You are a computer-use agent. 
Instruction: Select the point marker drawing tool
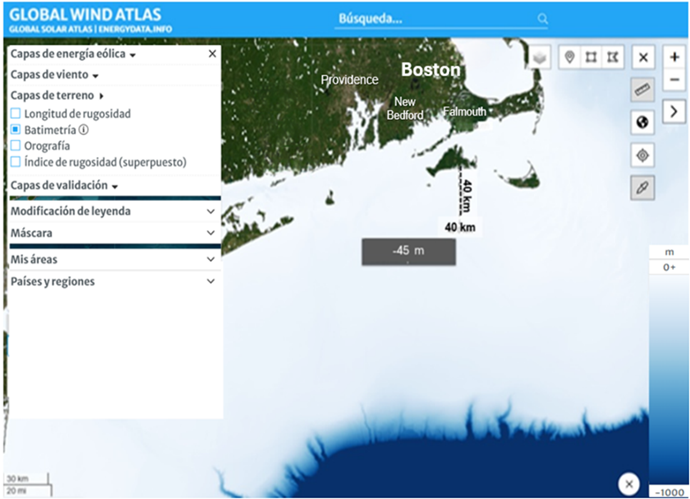570,57
